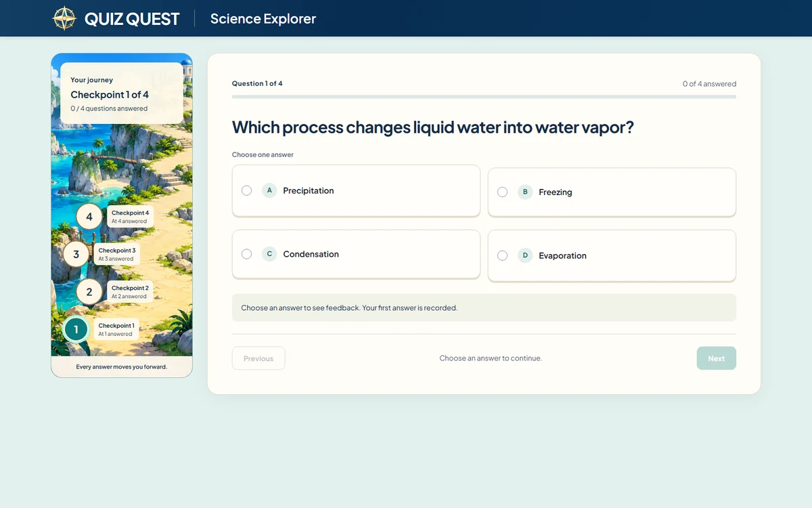Click the Previous button
812x508 pixels.
coord(258,358)
